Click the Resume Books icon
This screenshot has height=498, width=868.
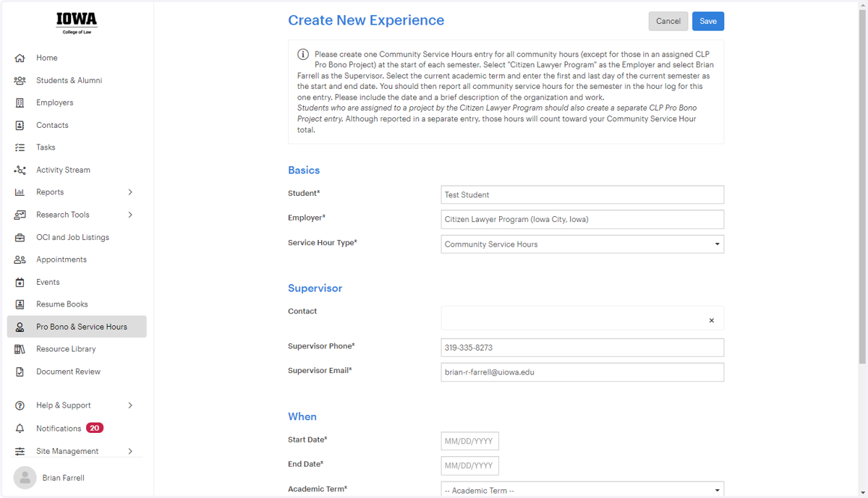pos(20,304)
